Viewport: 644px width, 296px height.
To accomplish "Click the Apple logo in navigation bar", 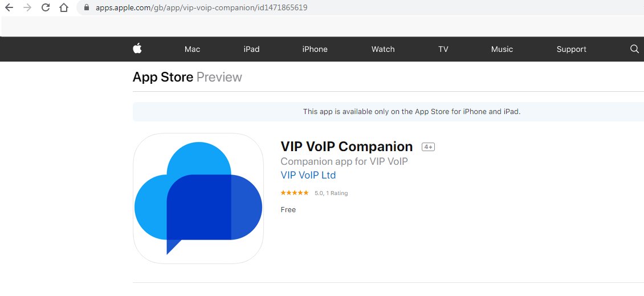I will 137,48.
